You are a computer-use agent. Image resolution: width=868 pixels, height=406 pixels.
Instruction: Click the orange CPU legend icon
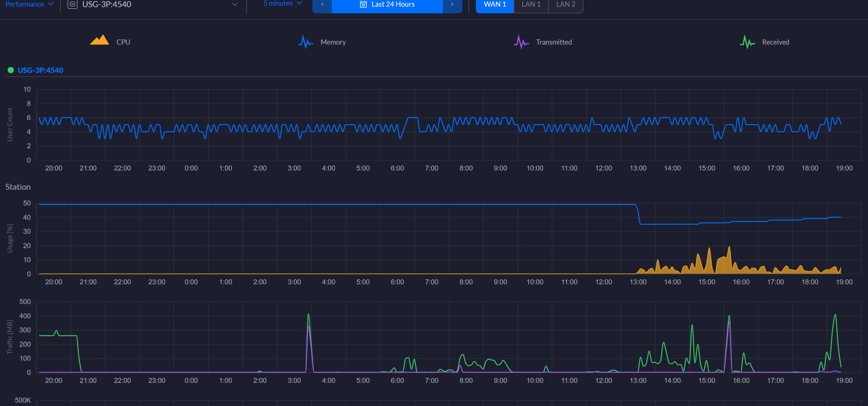[99, 40]
